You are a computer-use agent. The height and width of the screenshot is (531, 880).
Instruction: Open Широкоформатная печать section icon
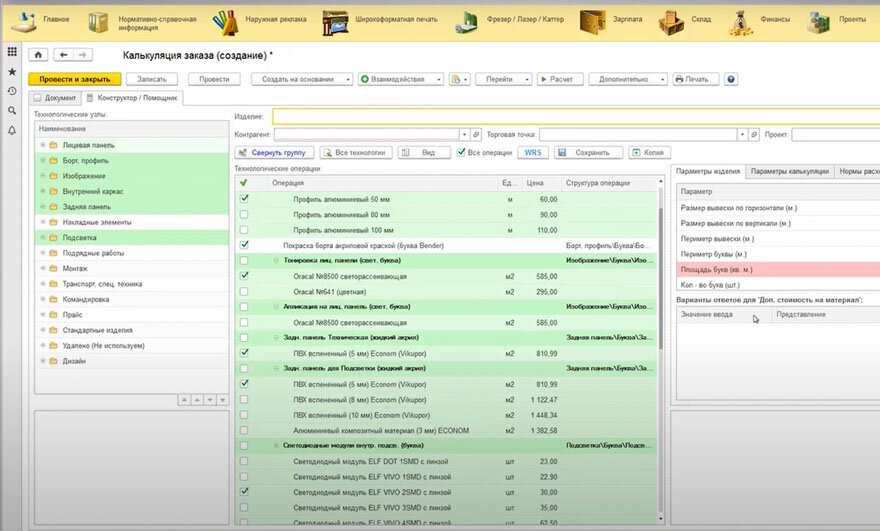pyautogui.click(x=335, y=22)
